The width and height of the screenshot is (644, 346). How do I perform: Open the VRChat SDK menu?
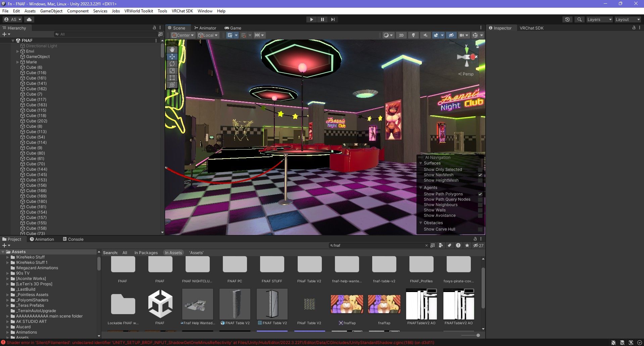[182, 11]
